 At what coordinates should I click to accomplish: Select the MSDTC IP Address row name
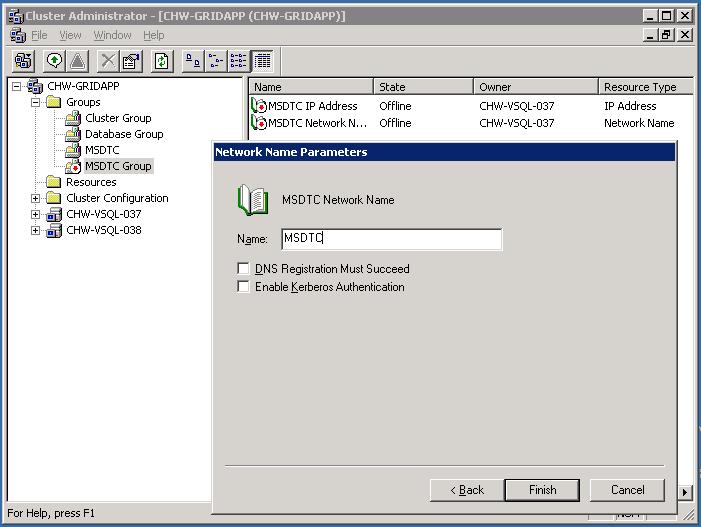click(313, 106)
